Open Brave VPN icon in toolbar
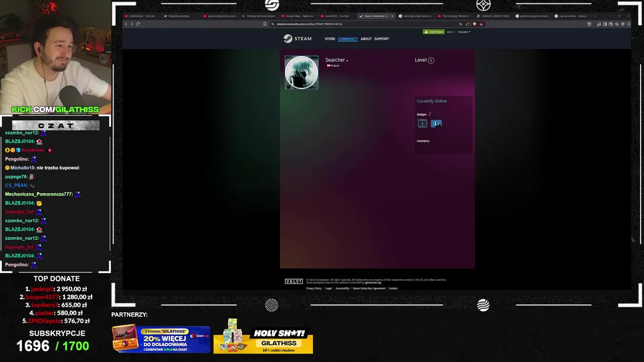 coord(623,24)
